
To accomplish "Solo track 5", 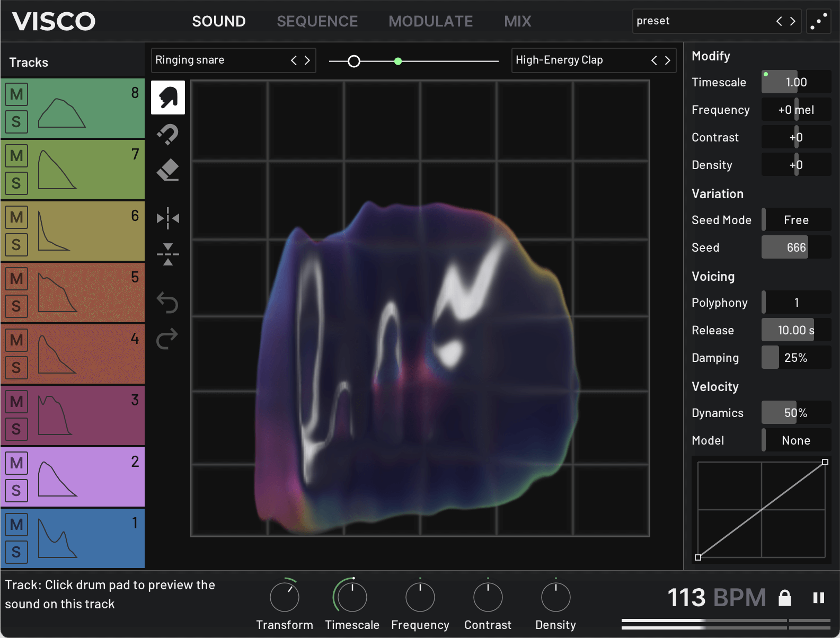I will [16, 306].
